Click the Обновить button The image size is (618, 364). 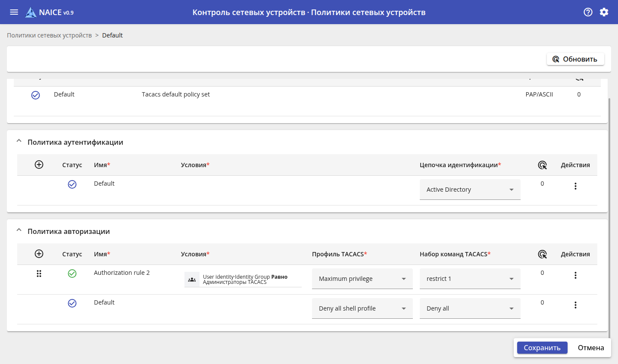575,59
